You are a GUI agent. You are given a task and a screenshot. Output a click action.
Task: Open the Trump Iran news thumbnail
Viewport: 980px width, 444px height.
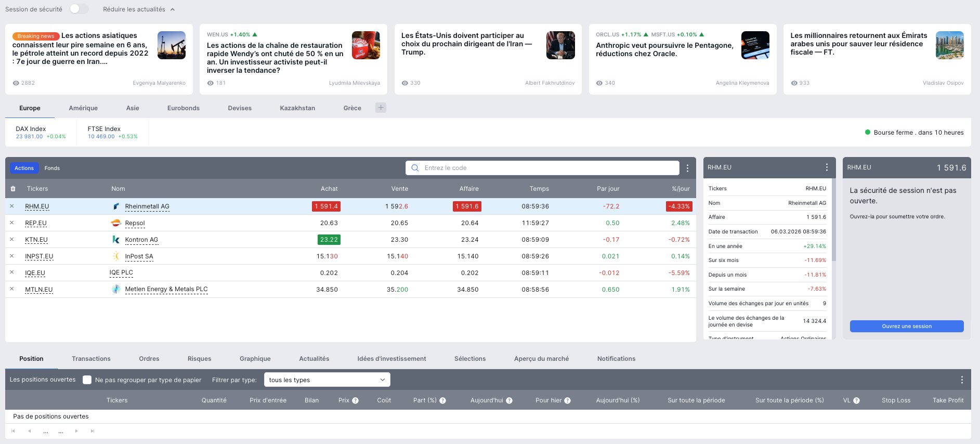point(560,45)
